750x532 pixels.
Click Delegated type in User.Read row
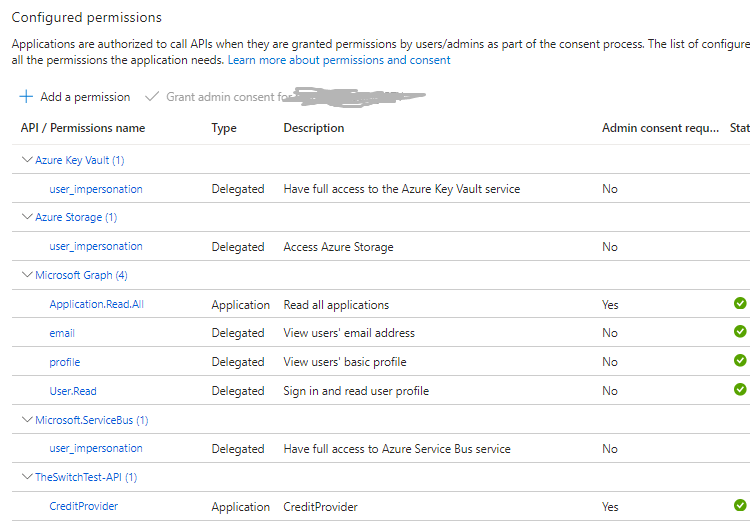click(238, 391)
